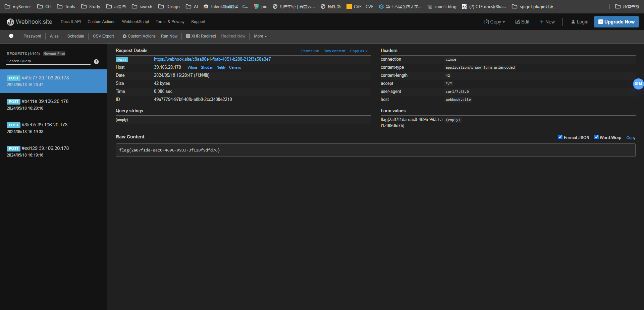Viewport: 644px width, 310px height.
Task: Expand the Copy as dropdown
Action: pyautogui.click(x=359, y=51)
